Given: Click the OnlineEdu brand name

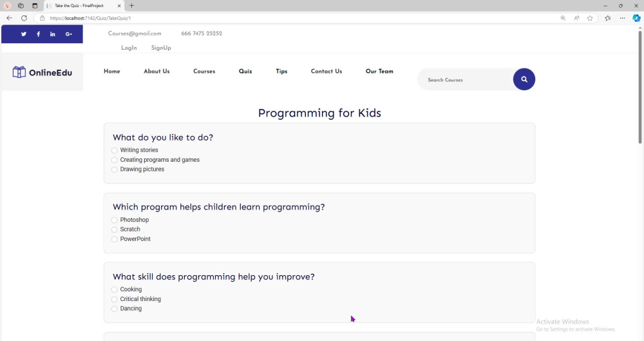Looking at the screenshot, I should (x=50, y=73).
